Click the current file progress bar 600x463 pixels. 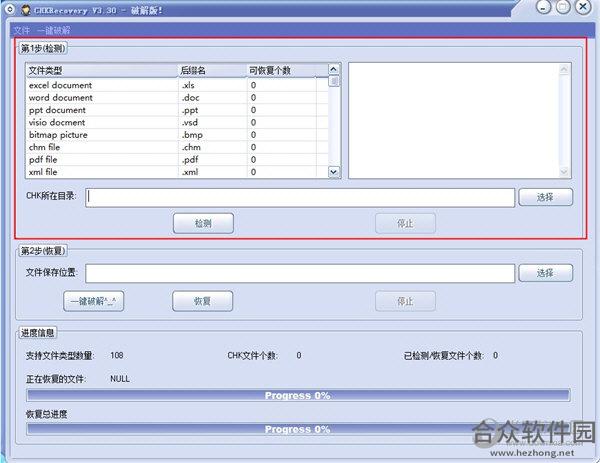[x=298, y=395]
